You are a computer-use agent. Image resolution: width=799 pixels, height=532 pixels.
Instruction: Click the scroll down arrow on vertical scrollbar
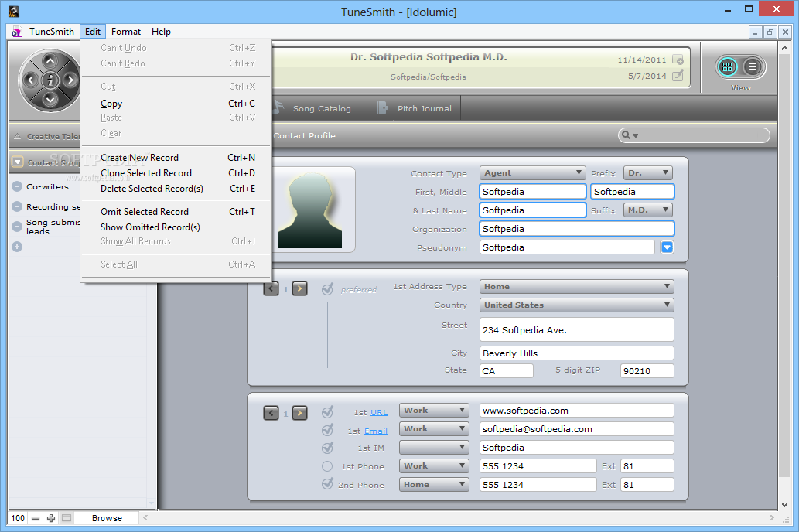pyautogui.click(x=785, y=504)
